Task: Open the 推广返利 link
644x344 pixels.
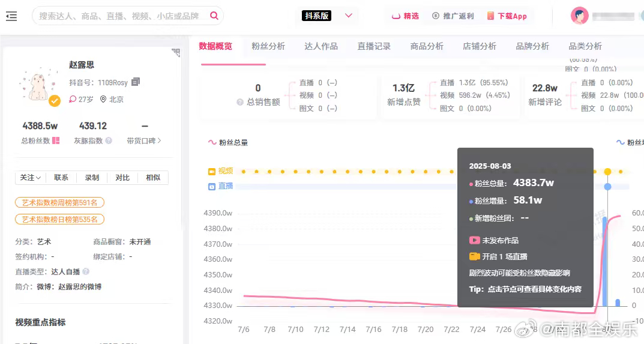Action: point(453,16)
